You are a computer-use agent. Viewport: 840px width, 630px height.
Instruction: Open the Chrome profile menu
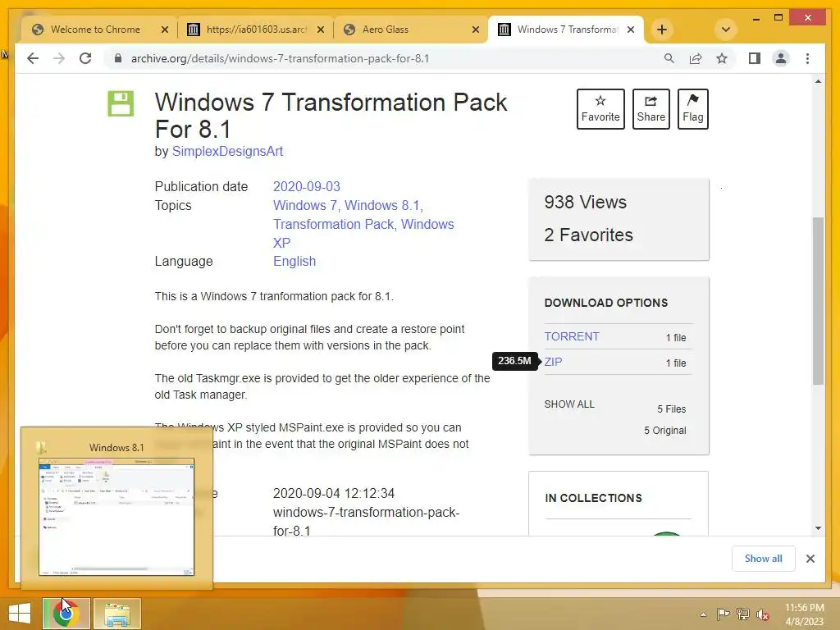point(781,58)
